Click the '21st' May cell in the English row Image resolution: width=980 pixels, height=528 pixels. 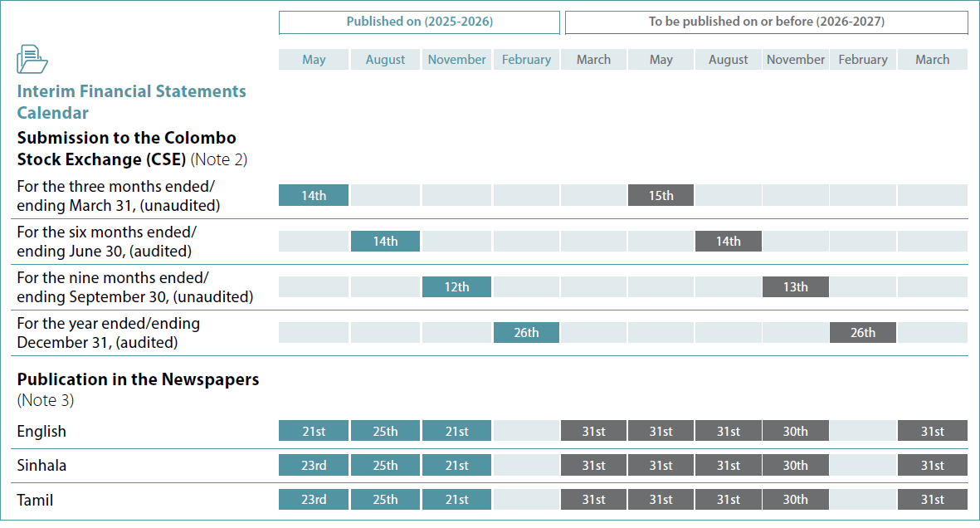[314, 431]
